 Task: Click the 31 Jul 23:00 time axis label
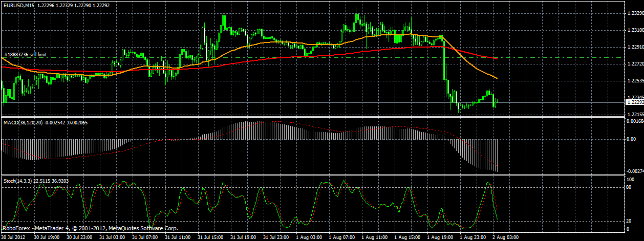point(276,237)
